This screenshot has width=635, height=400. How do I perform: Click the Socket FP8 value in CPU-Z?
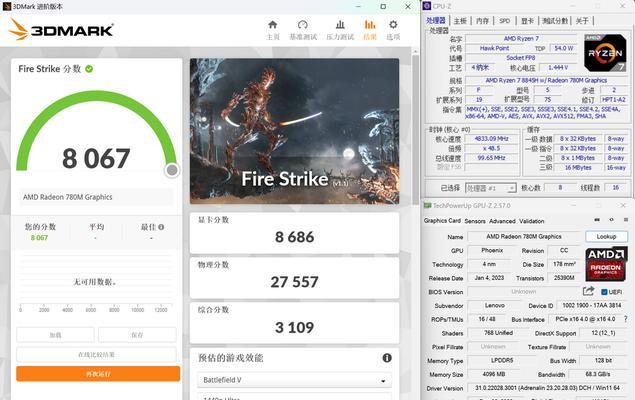coord(520,58)
